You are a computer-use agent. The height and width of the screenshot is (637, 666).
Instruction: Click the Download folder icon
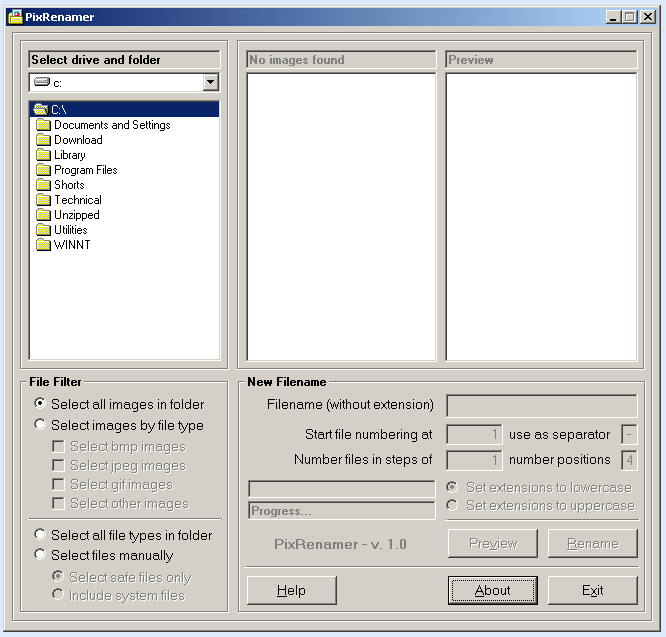43,140
